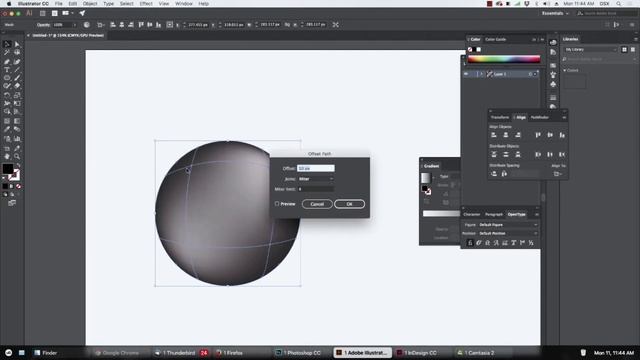This screenshot has height=360, width=640.
Task: Swap fill and stroke arrow in the toolbar
Action: click(x=18, y=165)
